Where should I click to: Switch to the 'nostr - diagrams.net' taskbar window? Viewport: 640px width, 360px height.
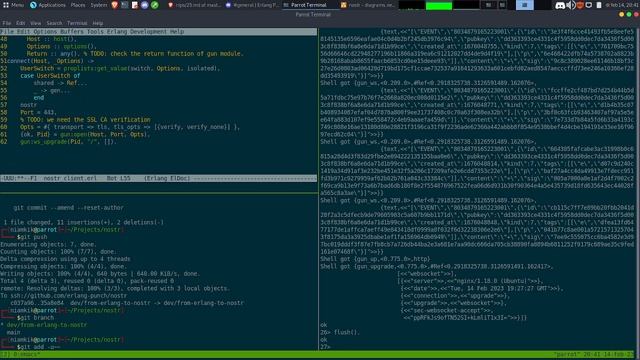[367, 5]
